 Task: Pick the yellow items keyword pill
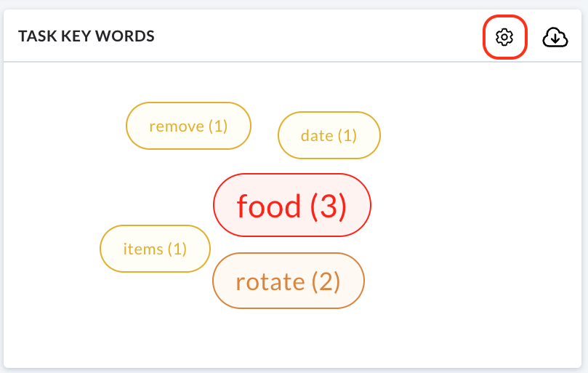tap(155, 249)
